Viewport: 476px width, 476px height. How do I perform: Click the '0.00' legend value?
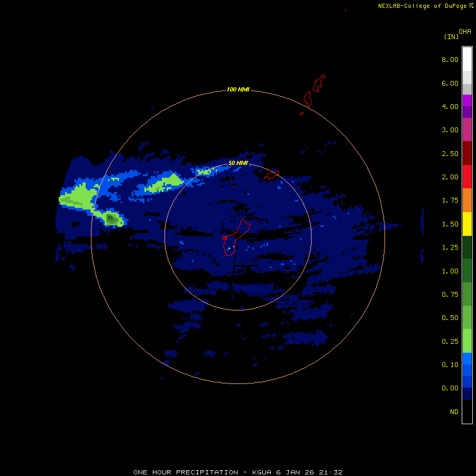450,388
